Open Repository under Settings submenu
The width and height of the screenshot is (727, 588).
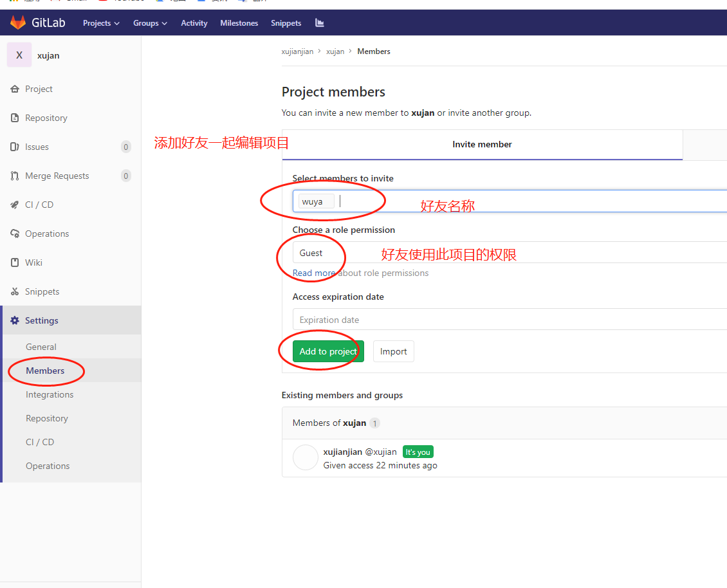[47, 418]
